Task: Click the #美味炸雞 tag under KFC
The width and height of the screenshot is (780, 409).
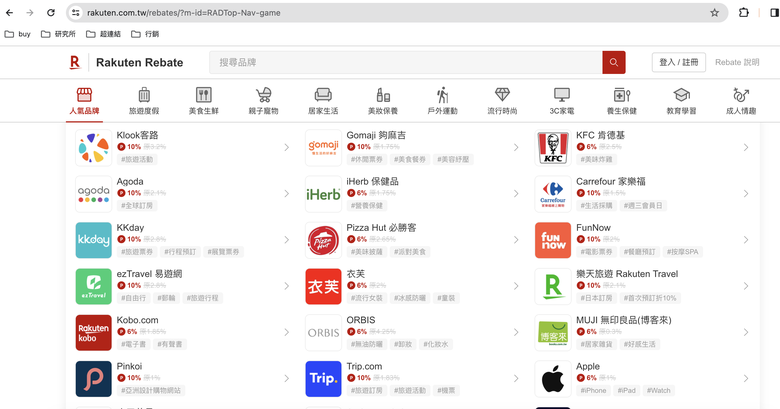Action: [x=596, y=159]
